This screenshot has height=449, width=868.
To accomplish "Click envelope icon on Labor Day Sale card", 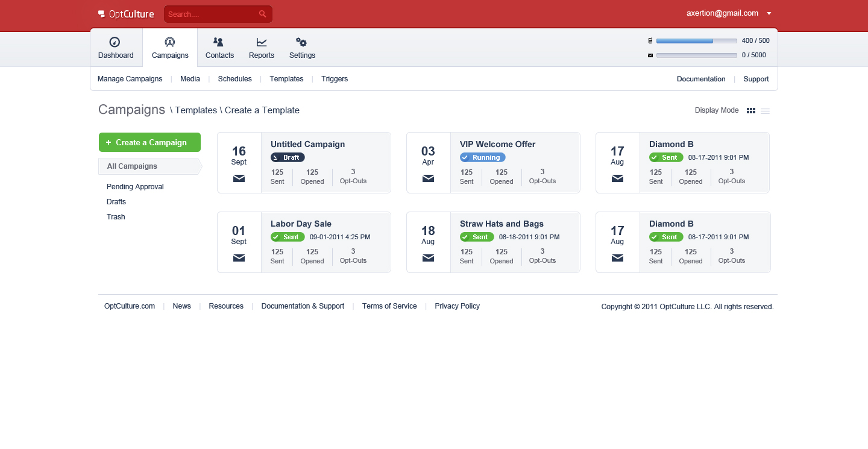I will [239, 258].
